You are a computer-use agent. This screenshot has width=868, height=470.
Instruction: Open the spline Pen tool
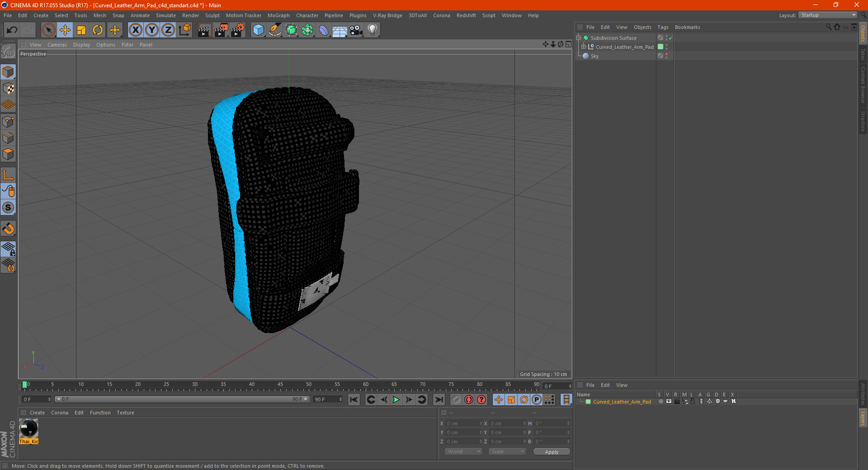[275, 30]
